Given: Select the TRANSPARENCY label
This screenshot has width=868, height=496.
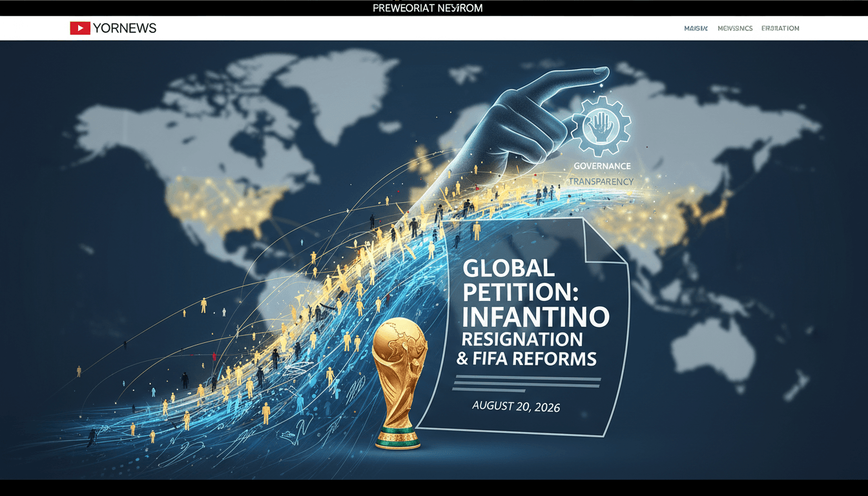Looking at the screenshot, I should pyautogui.click(x=601, y=182).
